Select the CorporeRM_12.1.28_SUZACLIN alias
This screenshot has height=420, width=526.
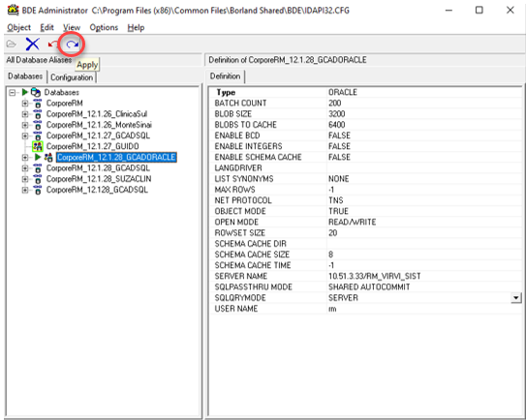pos(99,179)
